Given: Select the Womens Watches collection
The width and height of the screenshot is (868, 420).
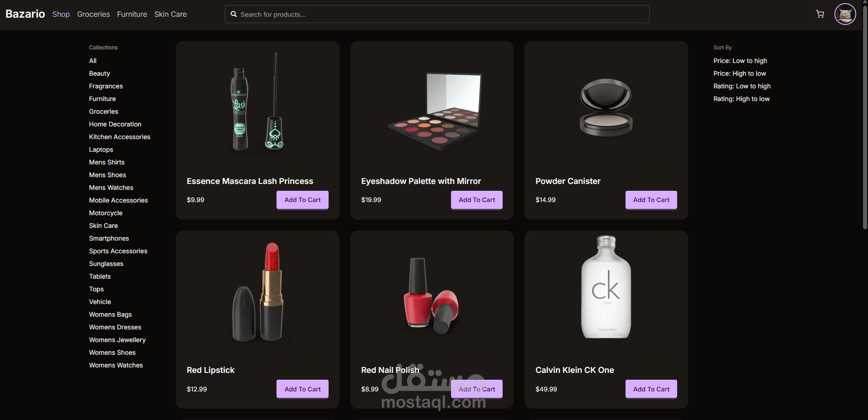Looking at the screenshot, I should [x=116, y=365].
